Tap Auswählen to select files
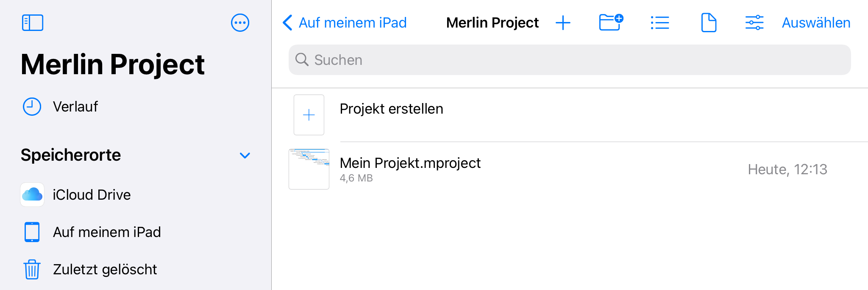The width and height of the screenshot is (868, 290). 816,22
